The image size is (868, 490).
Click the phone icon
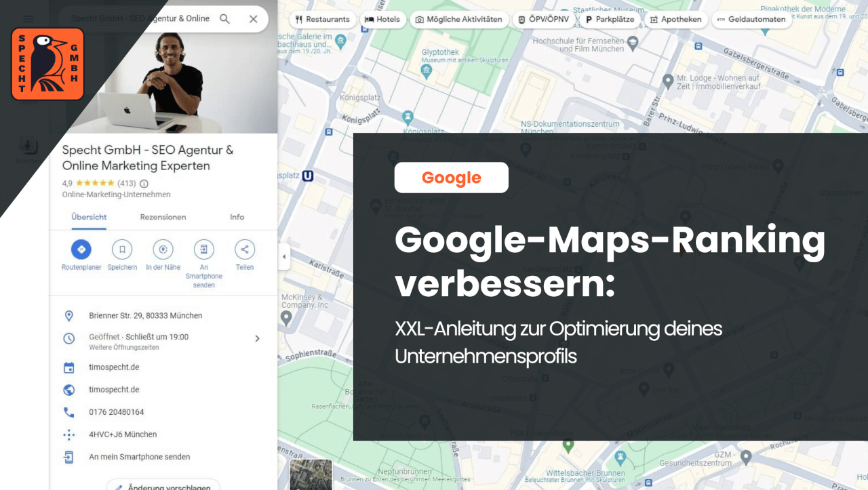pyautogui.click(x=68, y=412)
